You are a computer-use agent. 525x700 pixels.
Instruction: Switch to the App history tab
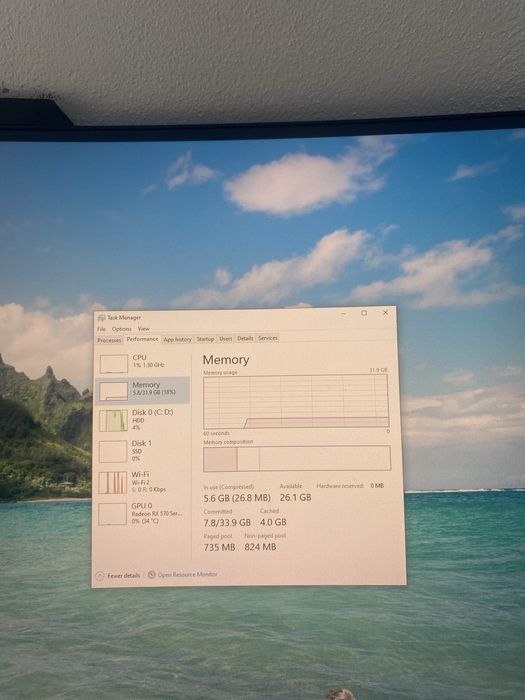177,339
